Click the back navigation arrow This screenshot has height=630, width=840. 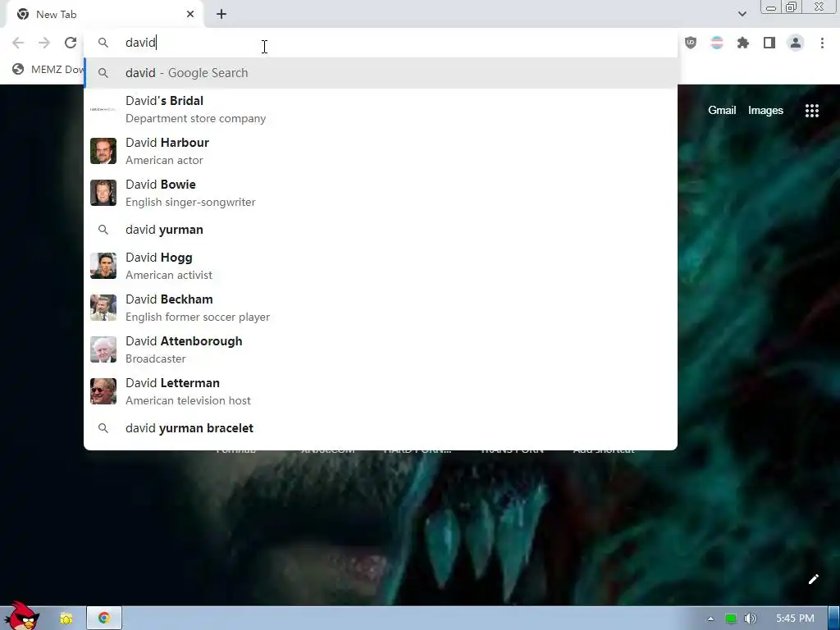[18, 43]
